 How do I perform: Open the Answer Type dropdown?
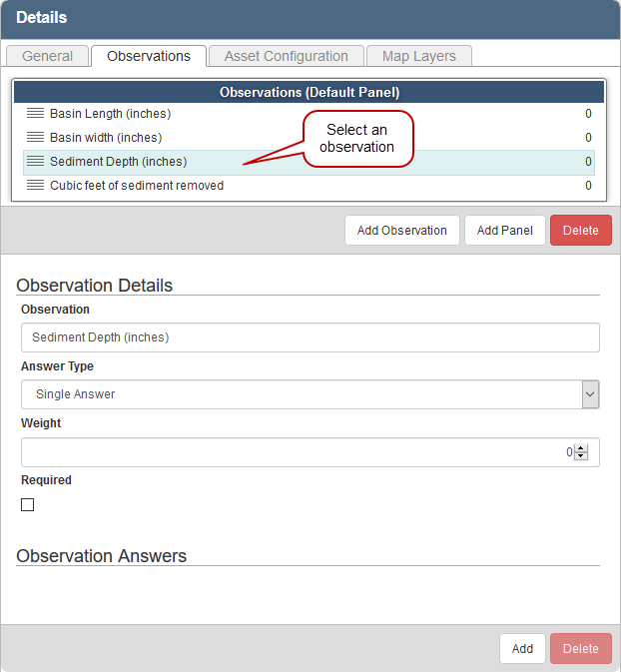(310, 394)
